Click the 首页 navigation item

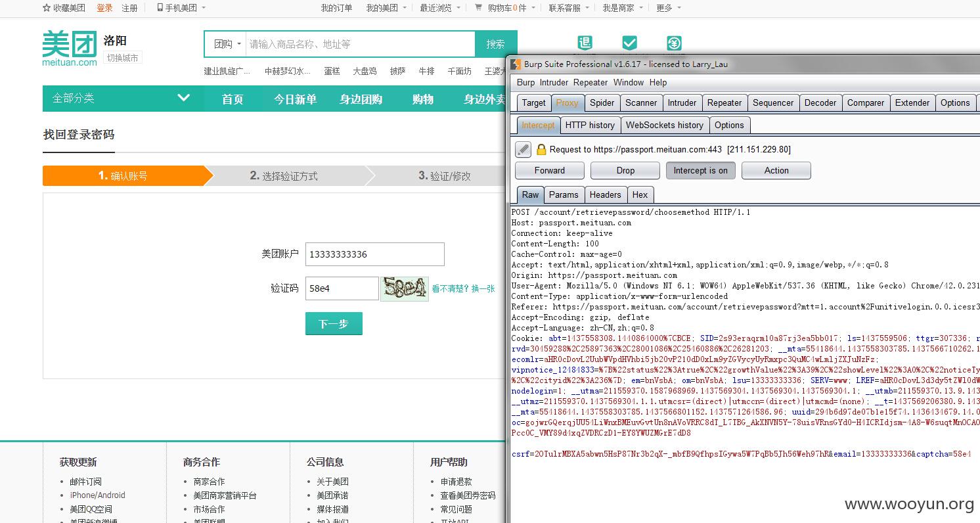point(233,99)
